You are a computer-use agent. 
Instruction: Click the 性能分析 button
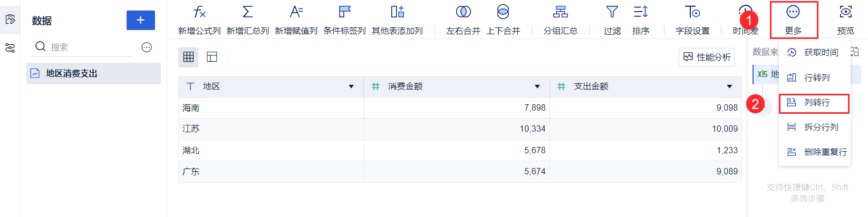[x=707, y=57]
